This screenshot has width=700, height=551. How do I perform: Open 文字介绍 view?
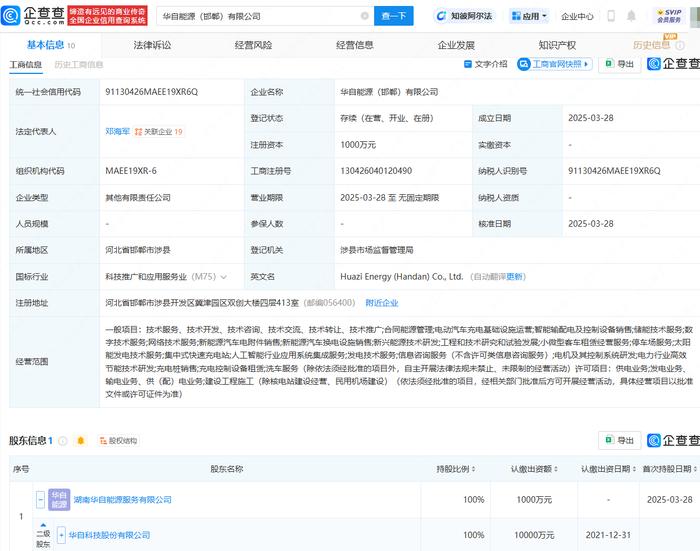[485, 64]
